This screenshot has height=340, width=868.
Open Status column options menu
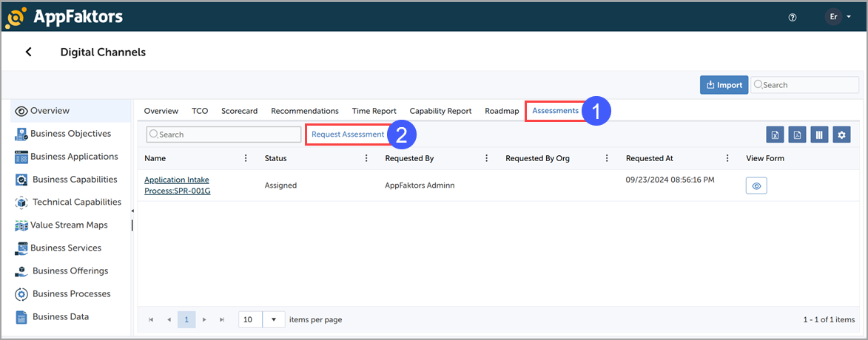(x=366, y=158)
